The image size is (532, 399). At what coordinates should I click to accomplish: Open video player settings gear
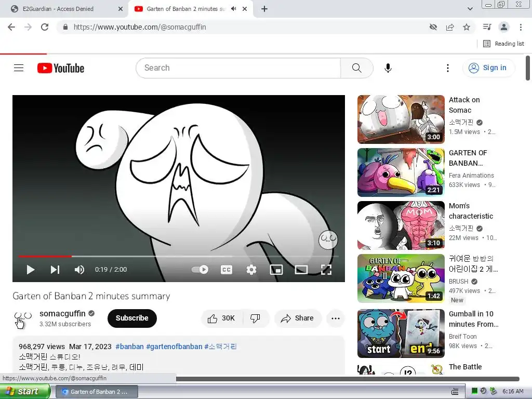tap(251, 270)
